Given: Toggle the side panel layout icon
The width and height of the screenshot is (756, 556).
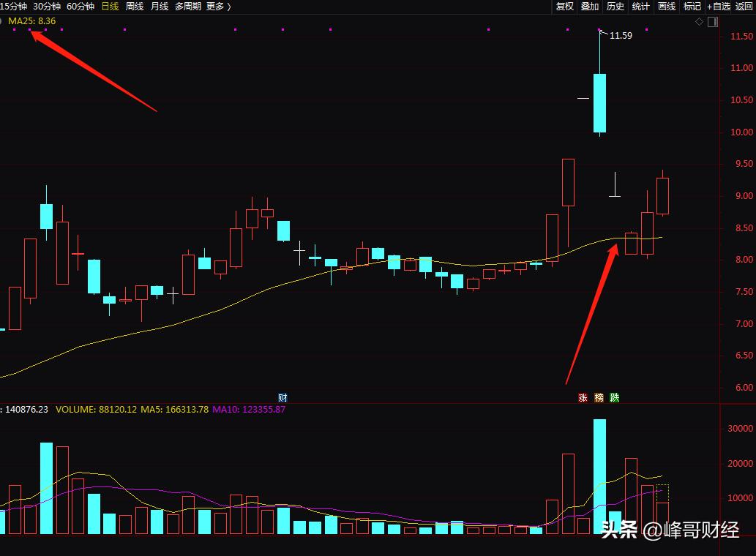Looking at the screenshot, I should pos(713,22).
